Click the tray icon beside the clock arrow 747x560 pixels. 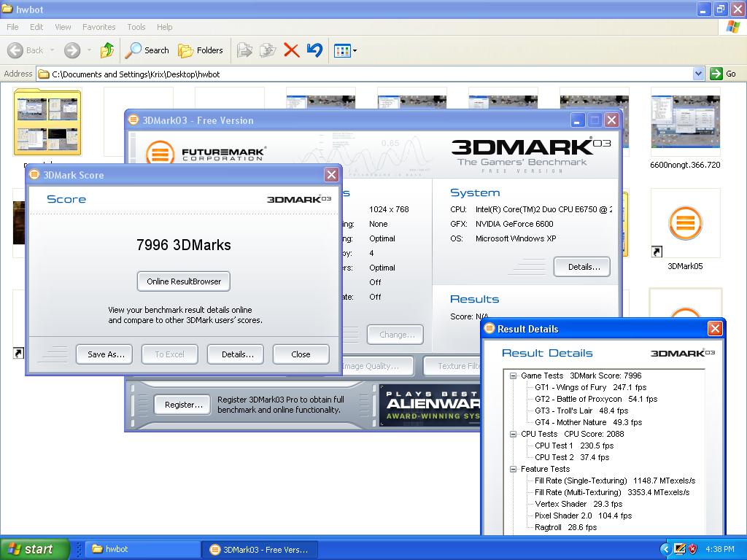[x=680, y=549]
